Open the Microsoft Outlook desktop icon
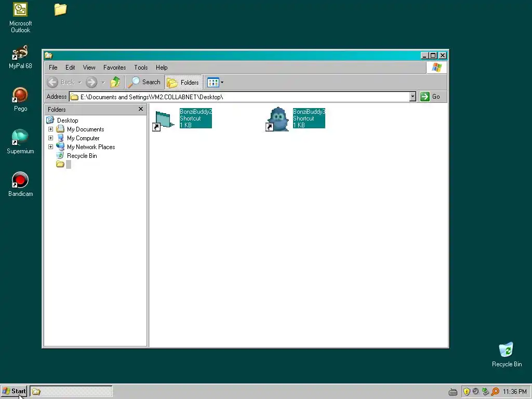 pyautogui.click(x=20, y=18)
